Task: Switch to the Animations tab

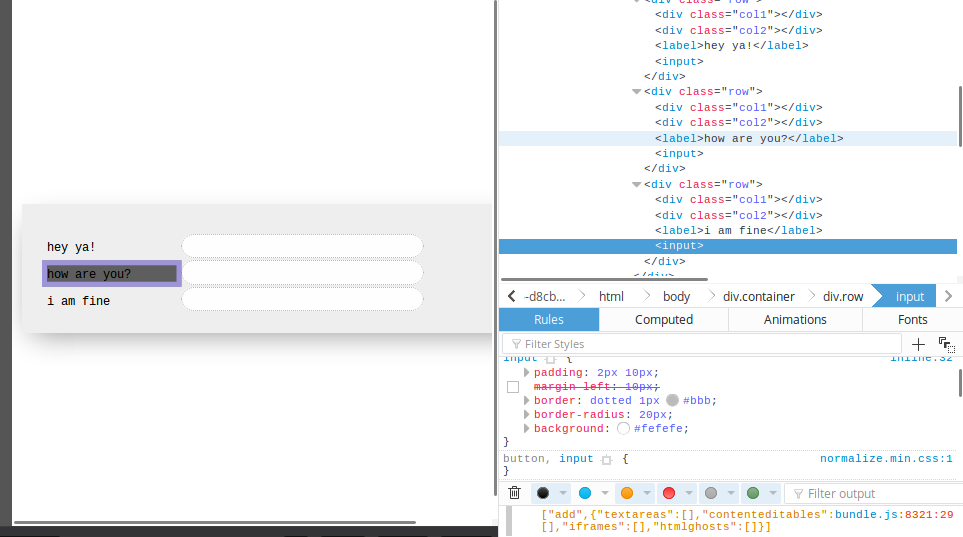Action: point(795,319)
